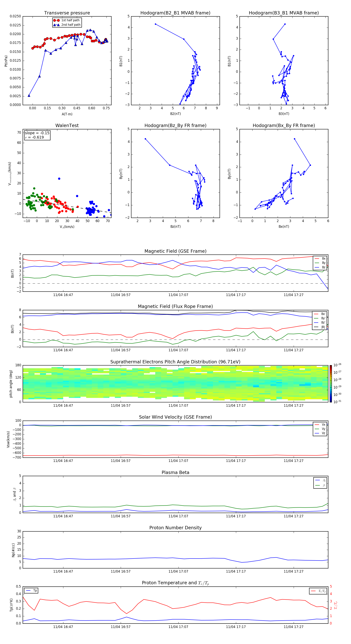Click the "WalenTest" plot title
This screenshot has width=351, height=644.
tap(67, 125)
